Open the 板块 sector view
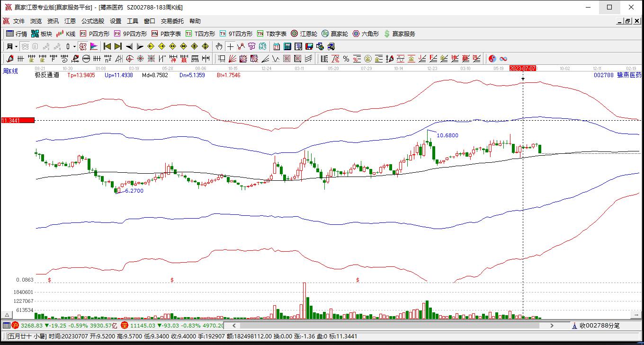644x345 pixels. (x=42, y=34)
